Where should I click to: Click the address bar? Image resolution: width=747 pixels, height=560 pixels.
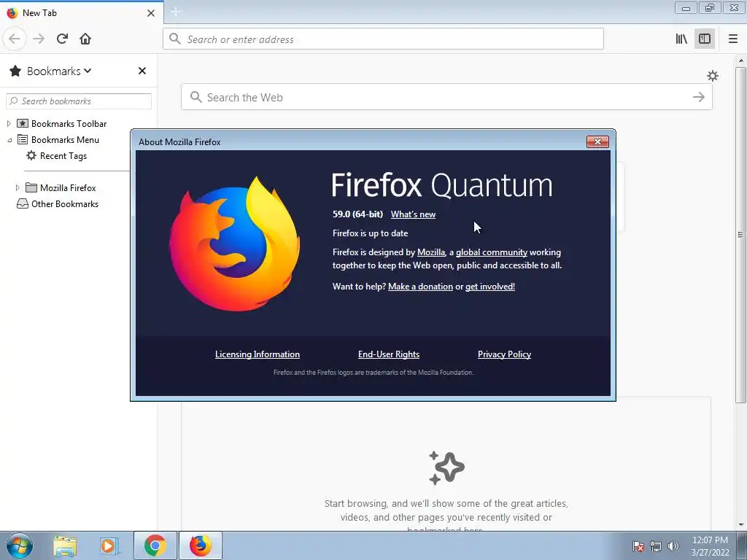pyautogui.click(x=383, y=39)
